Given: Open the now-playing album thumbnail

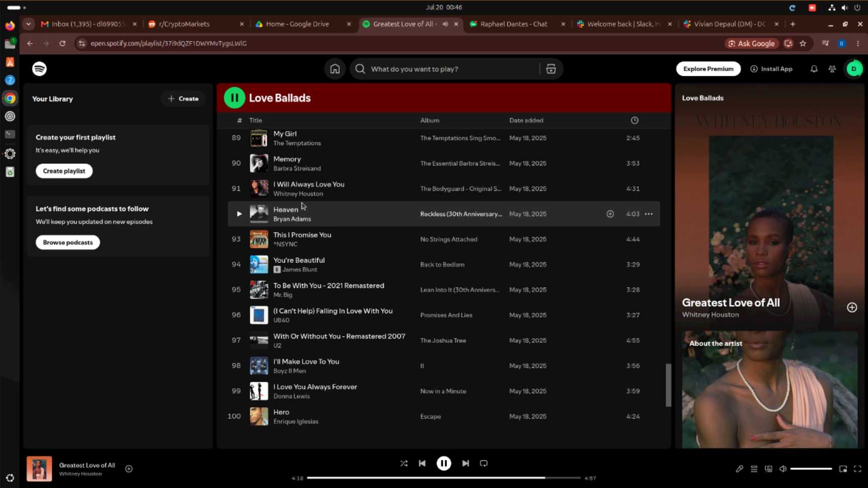Looking at the screenshot, I should coord(39,469).
